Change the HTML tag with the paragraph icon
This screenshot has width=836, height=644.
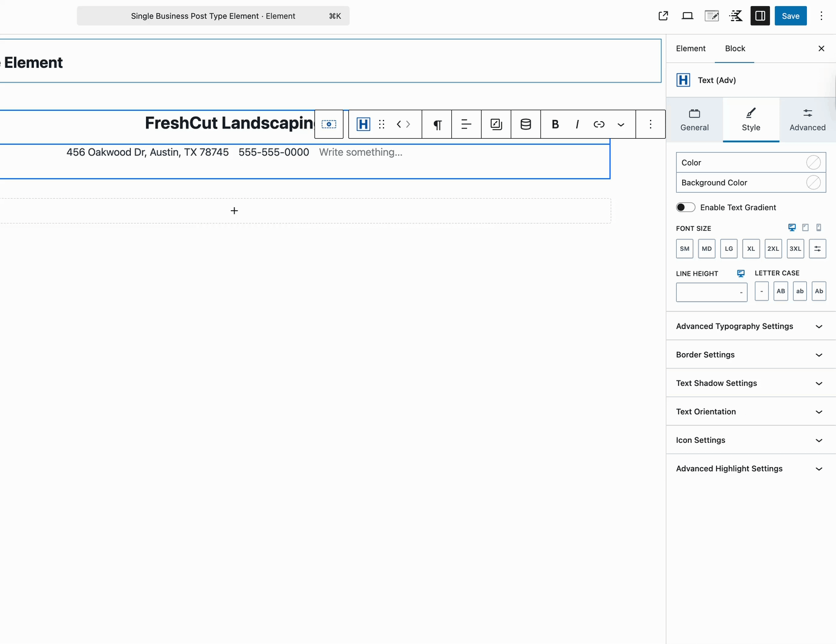tap(437, 124)
